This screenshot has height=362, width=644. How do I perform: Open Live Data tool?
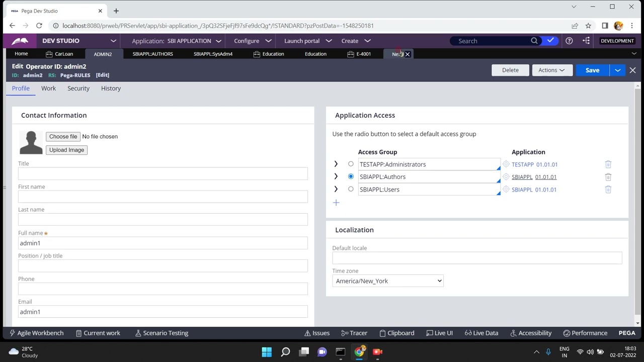(x=481, y=333)
